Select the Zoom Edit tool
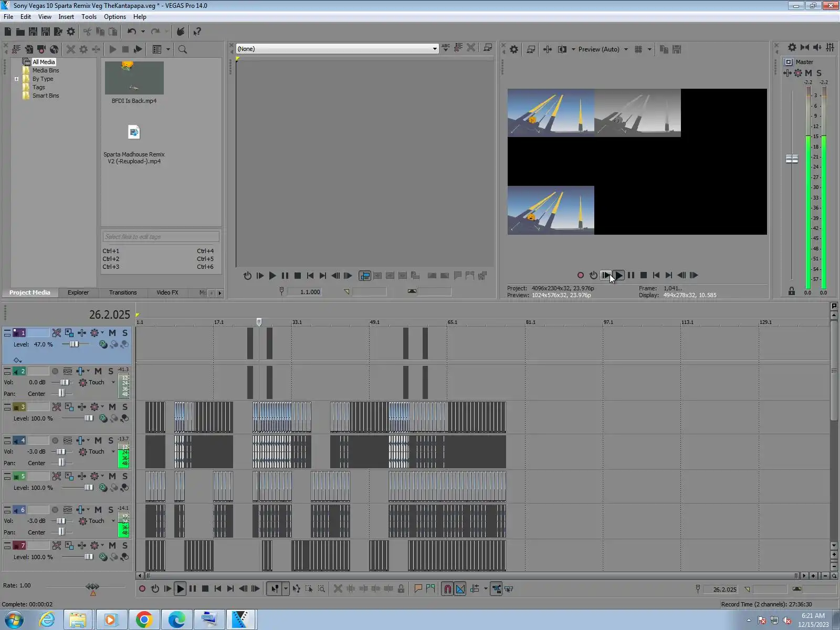This screenshot has height=630, width=840. 321,589
